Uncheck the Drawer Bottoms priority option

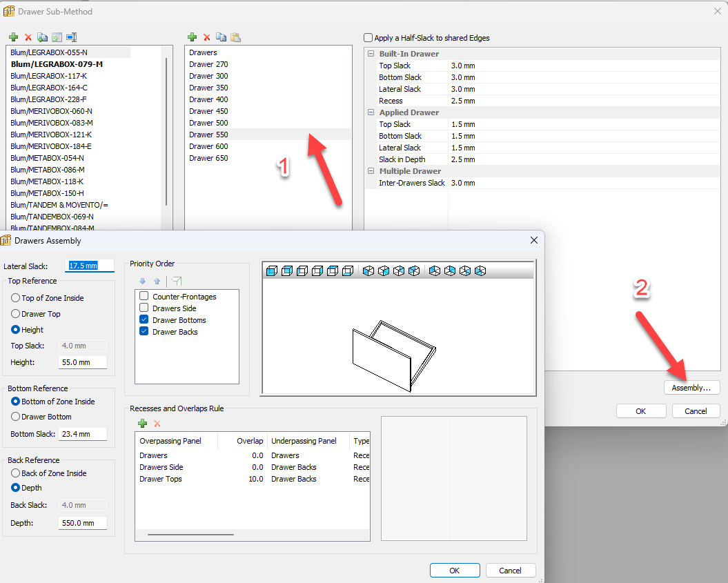[144, 319]
